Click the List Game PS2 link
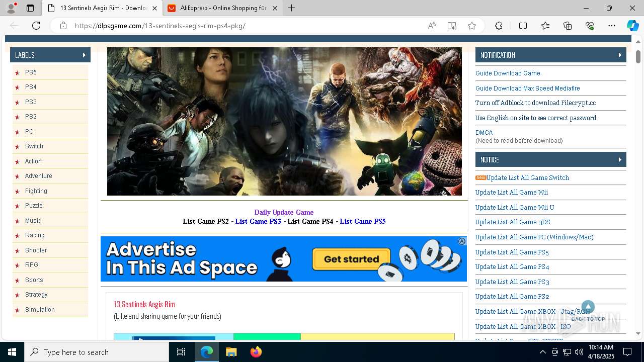644x362 pixels. click(x=206, y=221)
